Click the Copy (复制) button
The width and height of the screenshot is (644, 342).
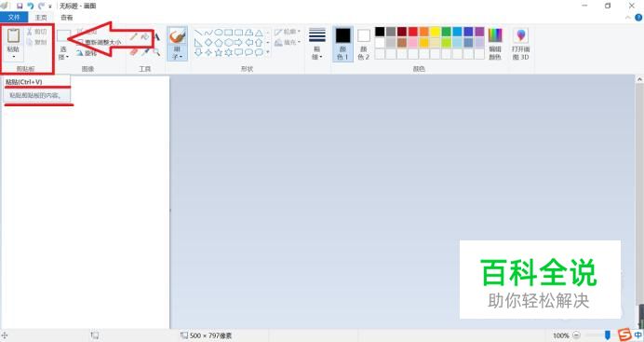point(36,42)
